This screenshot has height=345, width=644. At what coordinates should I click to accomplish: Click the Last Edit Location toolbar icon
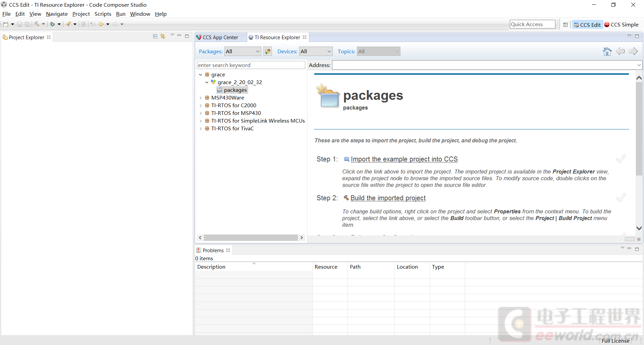[93, 24]
